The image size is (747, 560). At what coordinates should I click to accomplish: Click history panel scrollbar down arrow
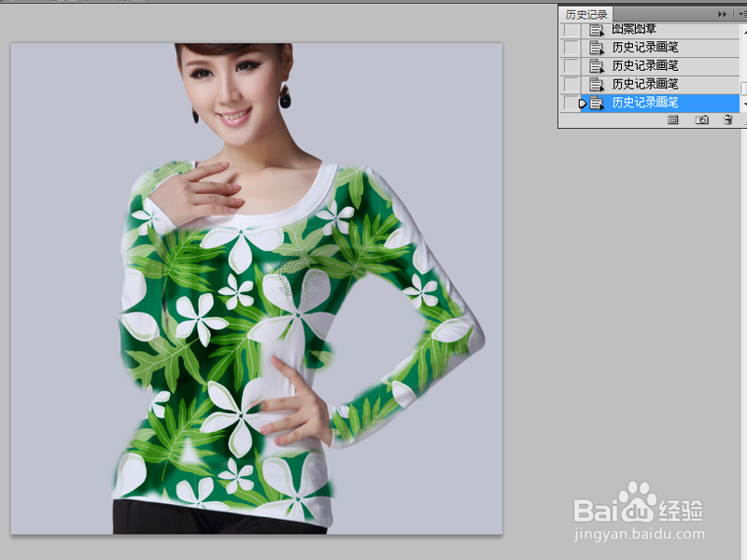click(743, 104)
